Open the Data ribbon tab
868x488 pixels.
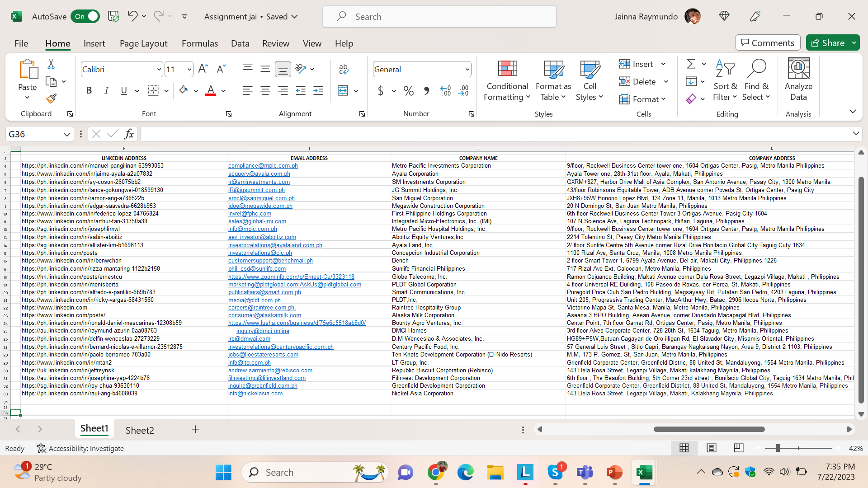tap(240, 43)
